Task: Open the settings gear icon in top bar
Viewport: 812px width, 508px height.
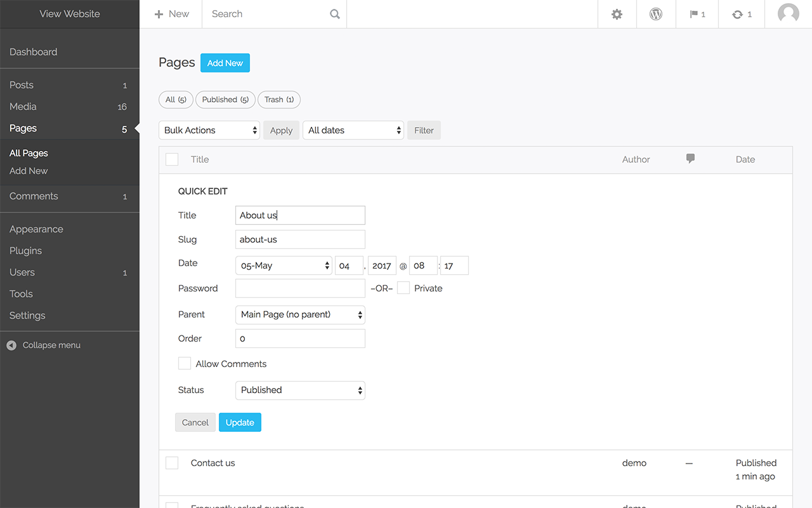Action: [617, 14]
